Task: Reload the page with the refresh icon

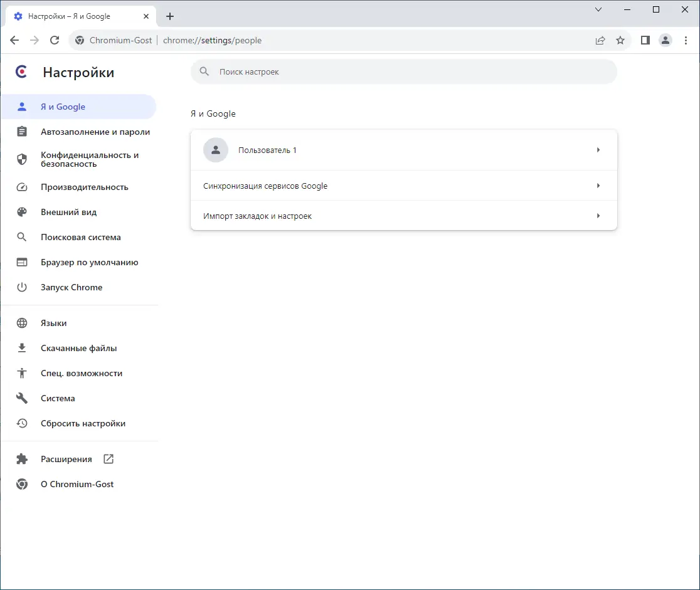Action: click(55, 40)
